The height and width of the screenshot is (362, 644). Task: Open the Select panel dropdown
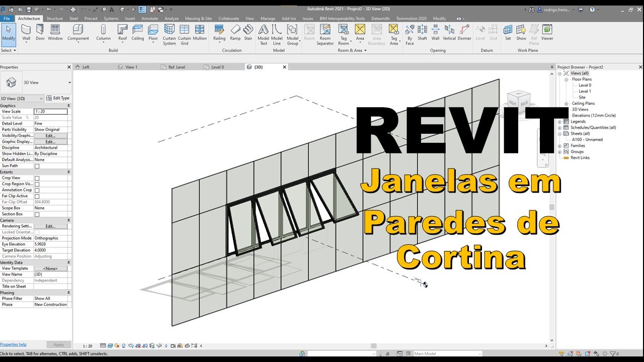tap(9, 50)
